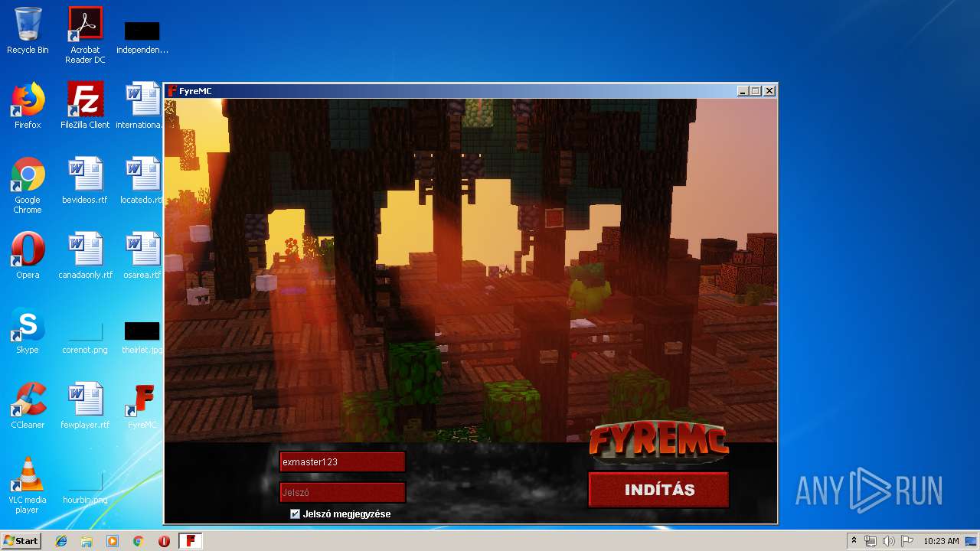Open Windows Explorer from taskbar
This screenshot has height=551, width=980.
(87, 541)
